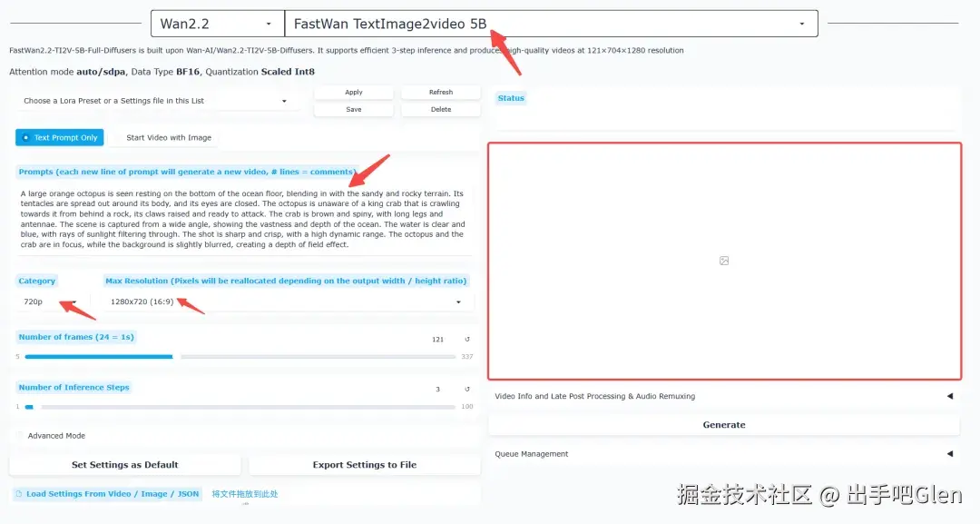Click the Status label
The width and height of the screenshot is (980, 524).
[511, 98]
